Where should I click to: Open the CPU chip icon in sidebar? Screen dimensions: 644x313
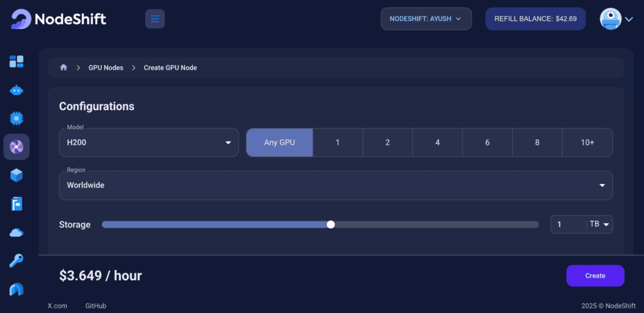click(16, 118)
